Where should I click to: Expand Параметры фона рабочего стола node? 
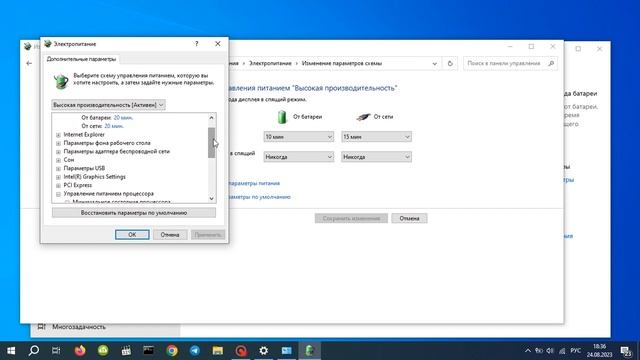coord(58,143)
